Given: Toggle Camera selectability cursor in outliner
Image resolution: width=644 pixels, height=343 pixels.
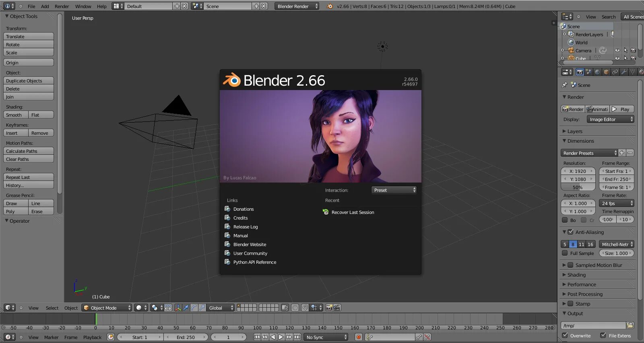Looking at the screenshot, I should click(x=625, y=50).
